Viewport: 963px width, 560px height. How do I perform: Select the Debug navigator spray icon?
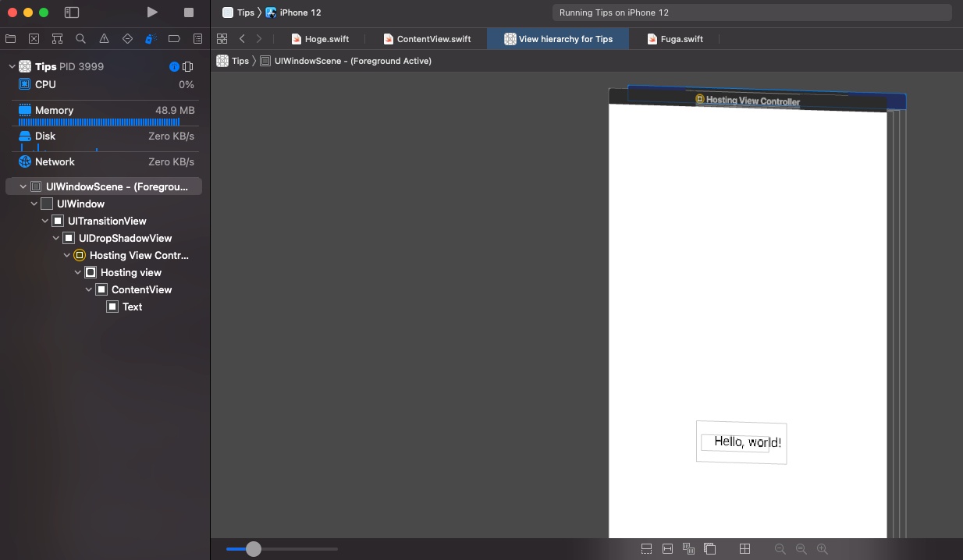[x=151, y=38]
